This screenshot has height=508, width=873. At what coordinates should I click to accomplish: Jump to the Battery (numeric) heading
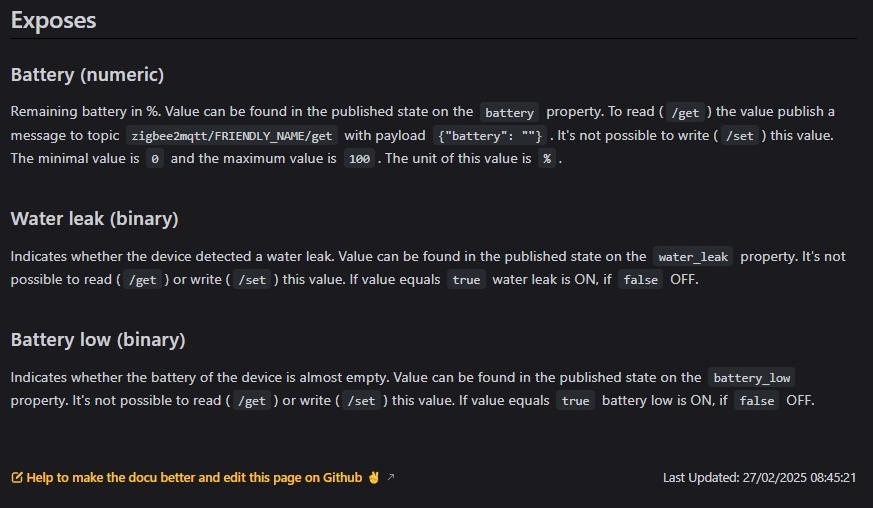87,75
